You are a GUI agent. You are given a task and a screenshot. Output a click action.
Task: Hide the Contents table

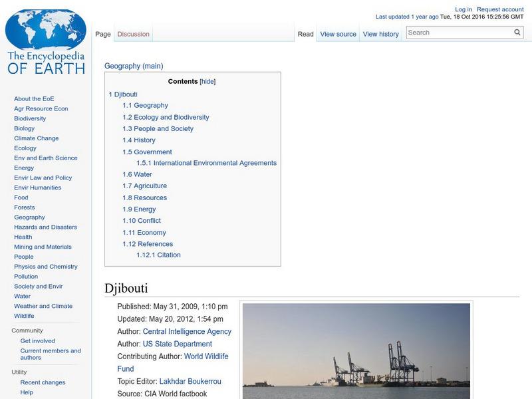[207, 82]
